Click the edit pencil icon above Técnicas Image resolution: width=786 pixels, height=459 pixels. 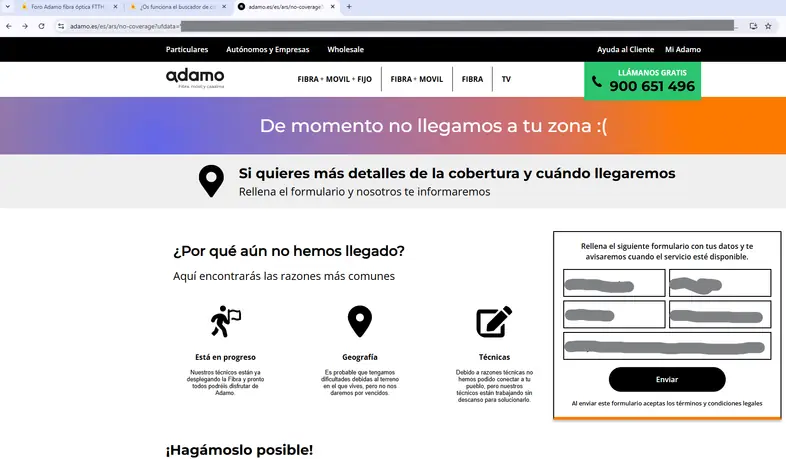(494, 321)
